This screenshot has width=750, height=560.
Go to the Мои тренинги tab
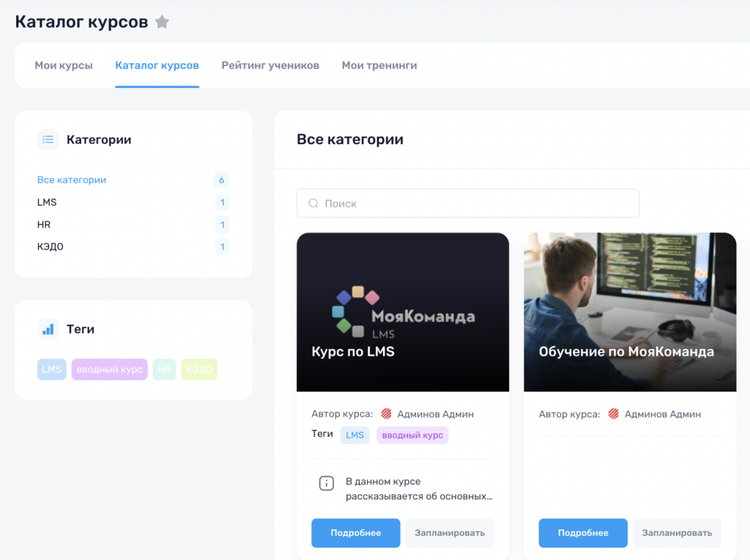click(379, 66)
